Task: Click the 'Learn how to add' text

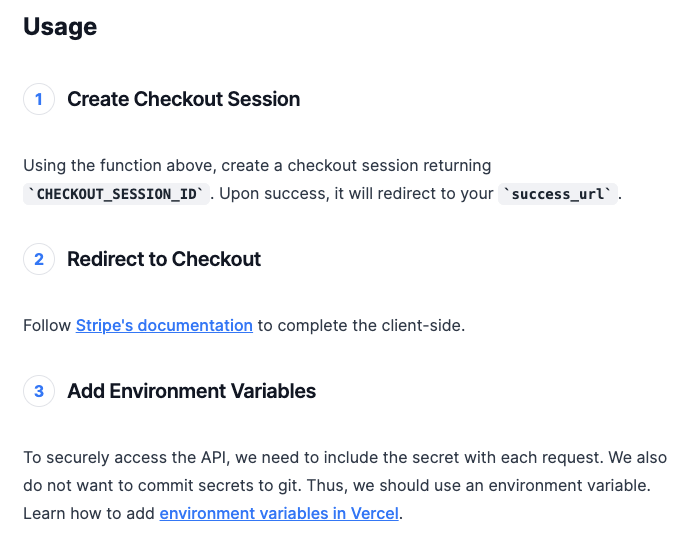Action: click(x=89, y=513)
